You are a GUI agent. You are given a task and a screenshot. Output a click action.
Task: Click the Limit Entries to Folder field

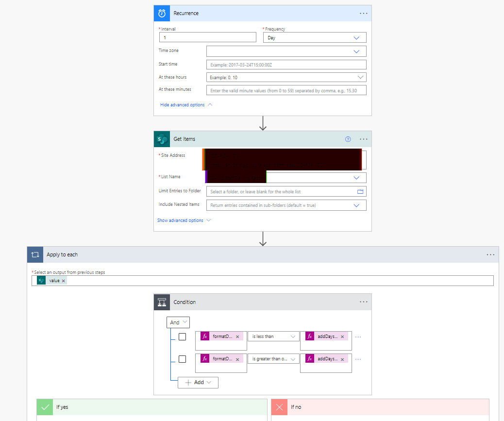[x=286, y=191]
